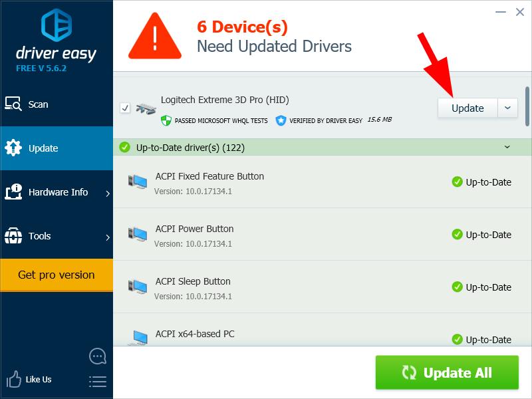Select ACPI Power Button row name

[194, 229]
